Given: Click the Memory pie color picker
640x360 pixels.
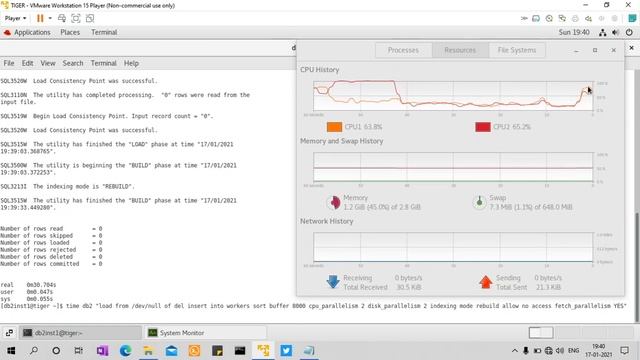Looking at the screenshot, I should pos(334,202).
